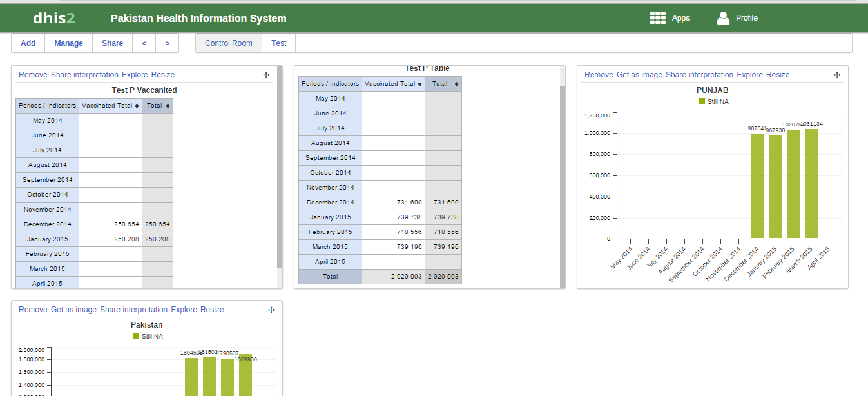The height and width of the screenshot is (396, 868).
Task: Click the dhis2 logo
Action: pyautogui.click(x=54, y=18)
